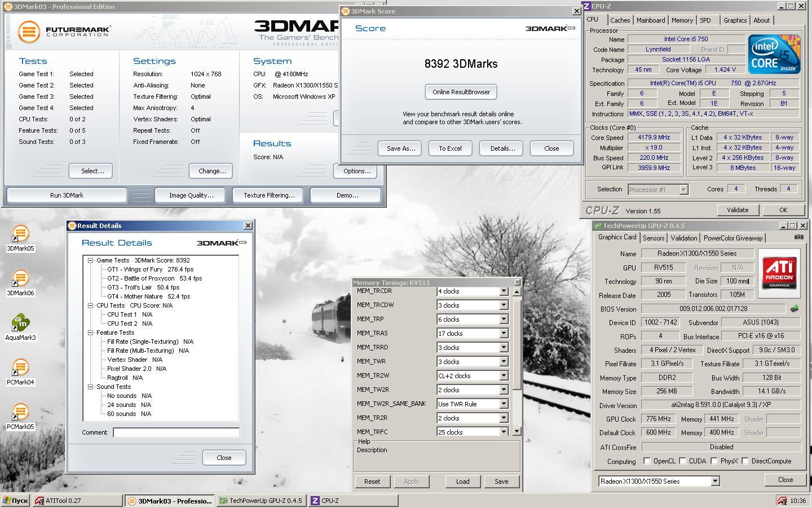Screen dimensions: 812x508
Task: Open the MEM_TRAS clocks dropdown
Action: click(504, 334)
